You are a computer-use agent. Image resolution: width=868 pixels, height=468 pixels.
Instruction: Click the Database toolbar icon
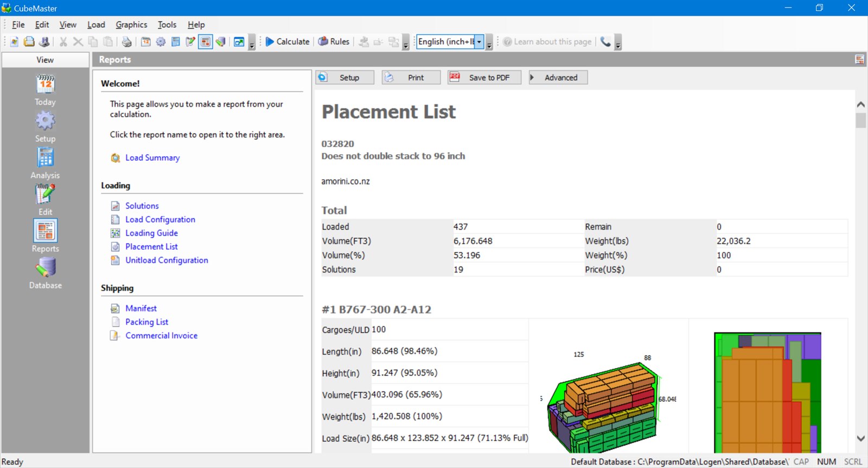coord(220,42)
